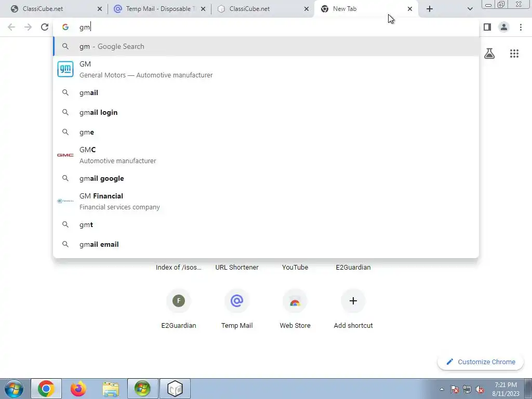Open the Action Center flag tray icon
The image size is (532, 399).
pyautogui.click(x=455, y=389)
